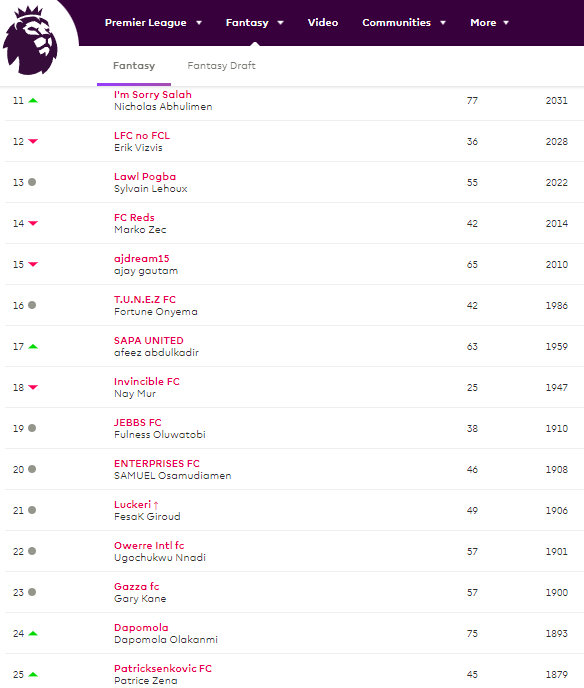
Task: Click grey dot next to rank 20
Action: point(32,469)
